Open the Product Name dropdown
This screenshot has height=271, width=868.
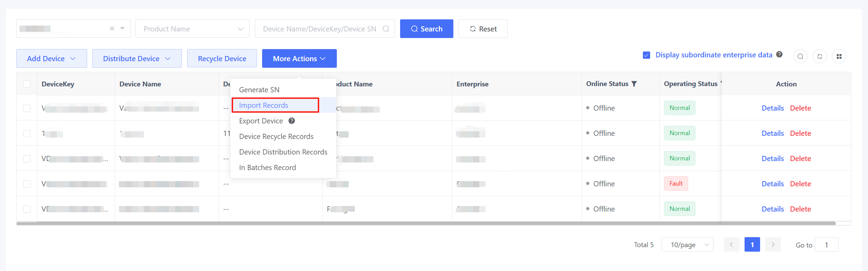click(x=192, y=29)
